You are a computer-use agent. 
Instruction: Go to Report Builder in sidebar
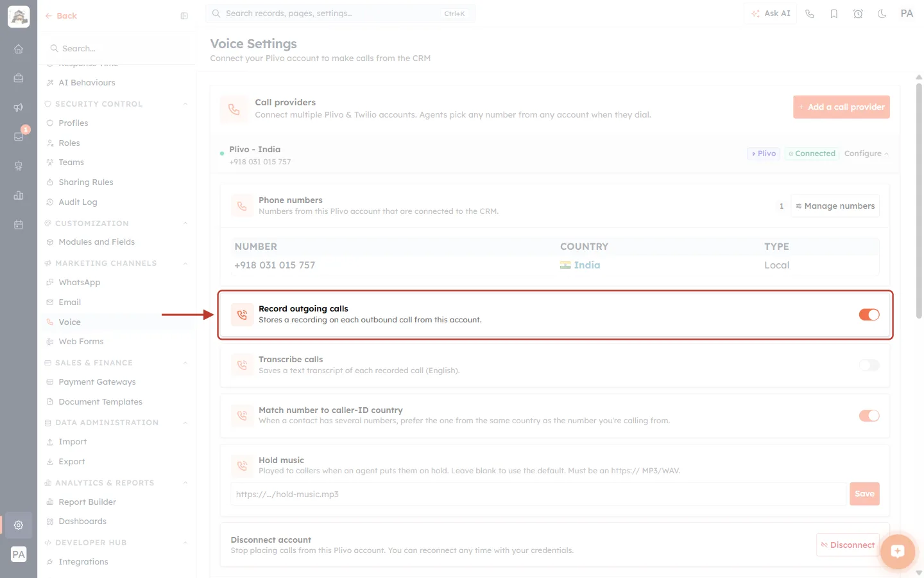point(87,502)
